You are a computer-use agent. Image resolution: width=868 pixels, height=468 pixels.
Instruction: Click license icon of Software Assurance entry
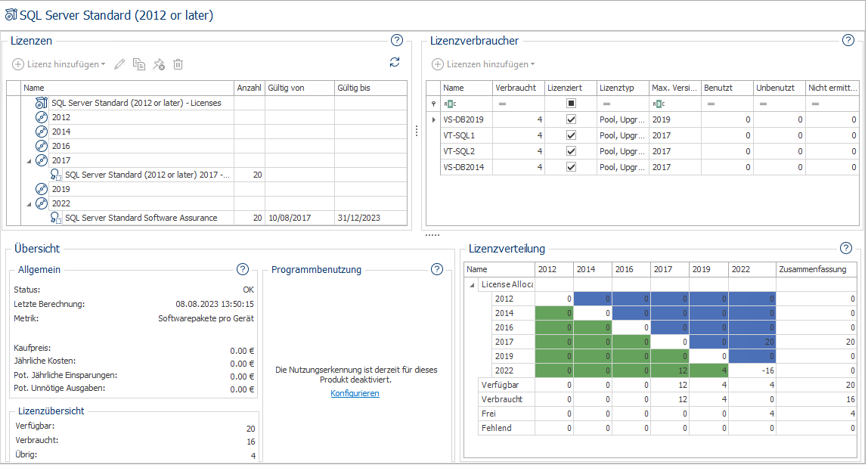point(55,219)
